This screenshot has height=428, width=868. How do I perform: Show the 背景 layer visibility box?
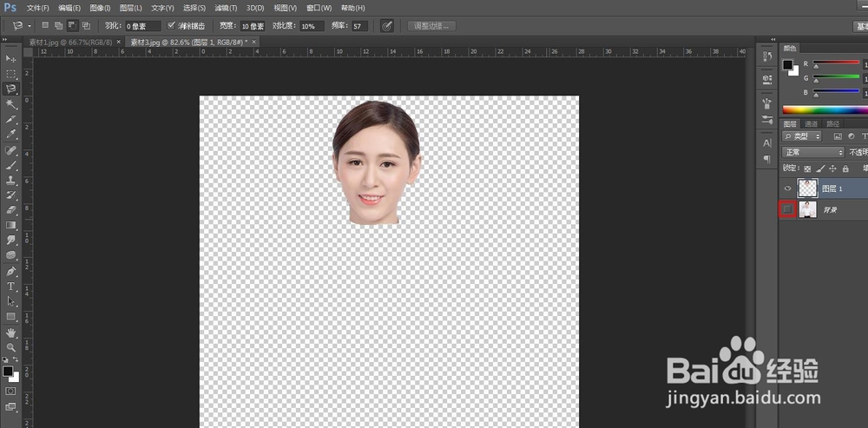(788, 209)
